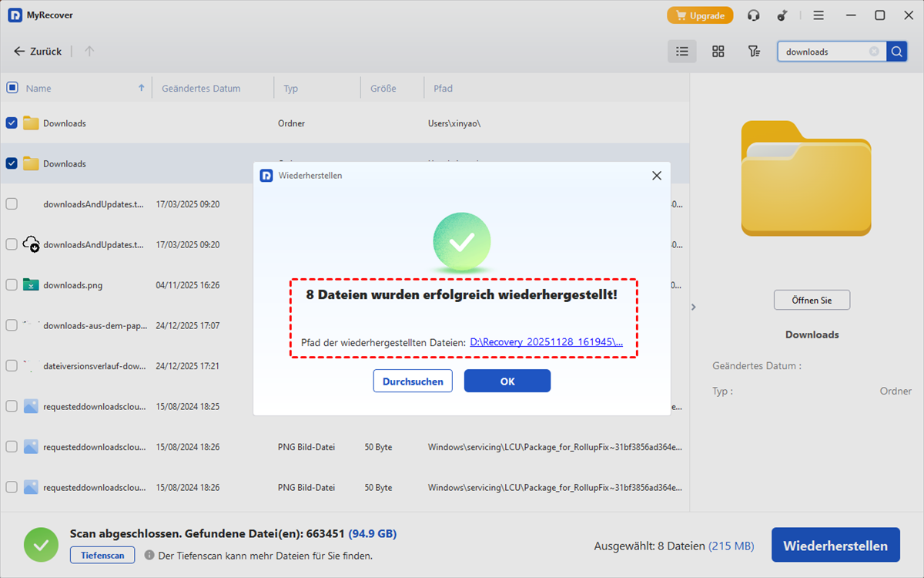This screenshot has height=578, width=924.
Task: Switch to grid view icon
Action: [718, 52]
